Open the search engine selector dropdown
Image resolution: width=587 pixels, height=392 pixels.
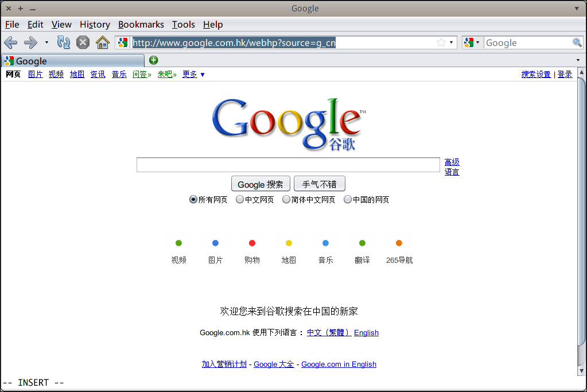tap(471, 42)
